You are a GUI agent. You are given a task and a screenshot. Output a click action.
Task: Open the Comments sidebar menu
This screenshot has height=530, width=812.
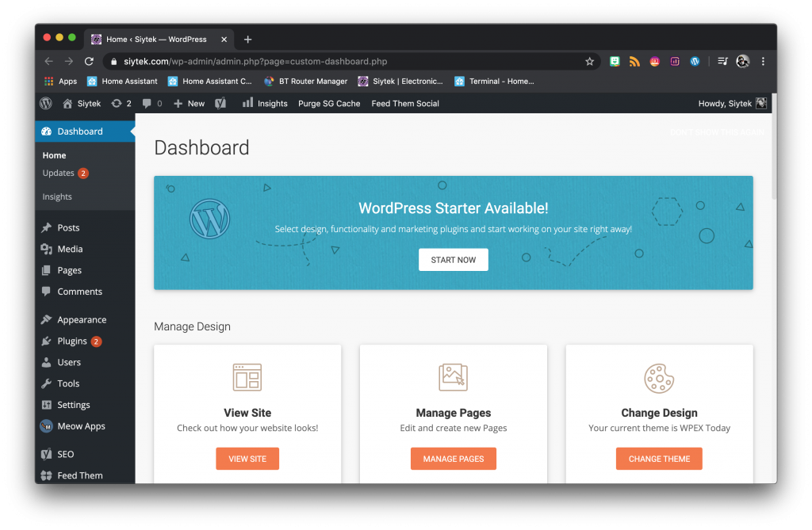85,292
